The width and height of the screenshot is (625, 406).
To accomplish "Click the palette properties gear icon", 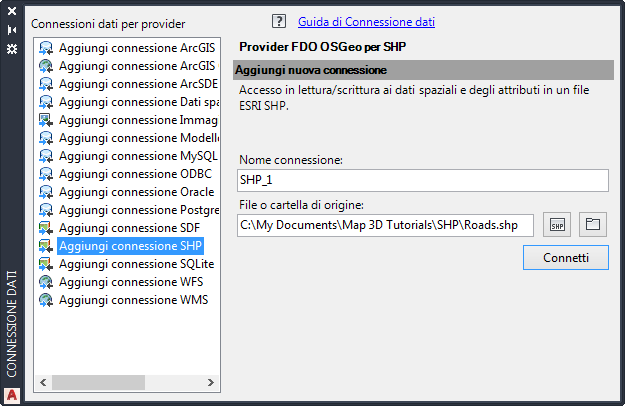I will tap(12, 48).
